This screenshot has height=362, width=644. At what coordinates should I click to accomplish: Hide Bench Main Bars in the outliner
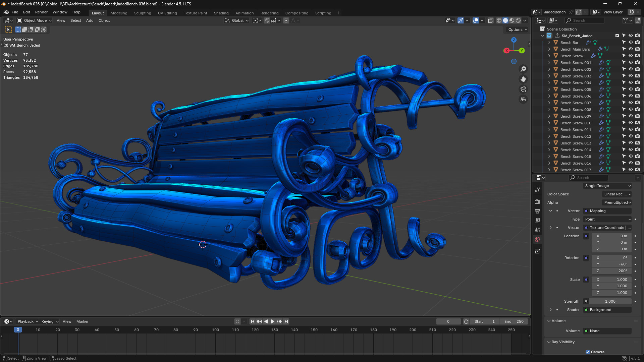(x=631, y=49)
